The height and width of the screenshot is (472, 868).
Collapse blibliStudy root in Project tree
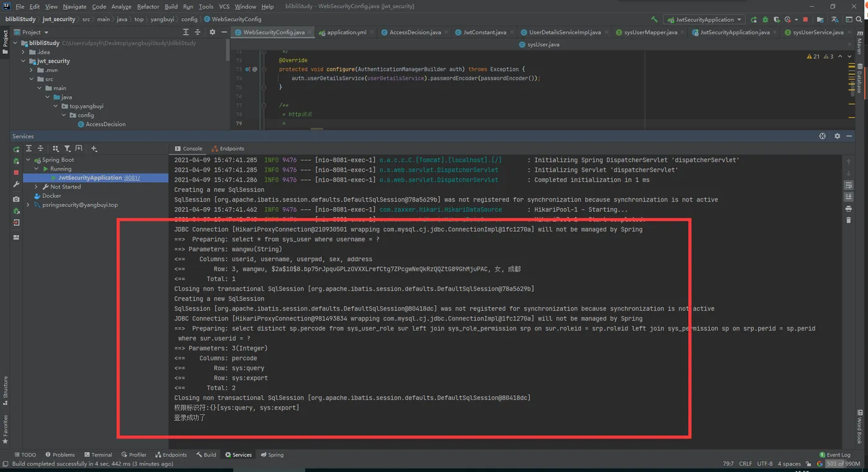tap(15, 43)
